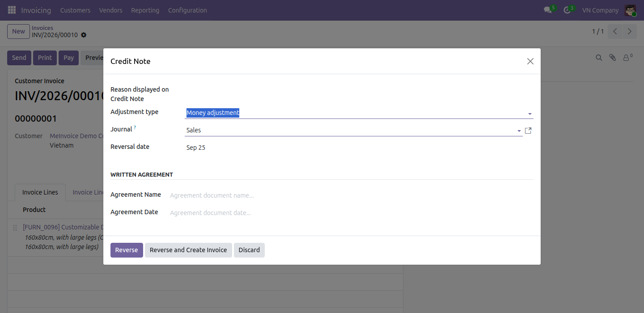Open the Journal external link icon
The image size is (644, 313).
(528, 131)
